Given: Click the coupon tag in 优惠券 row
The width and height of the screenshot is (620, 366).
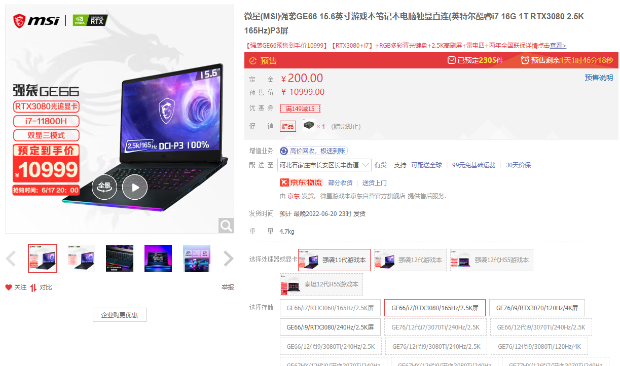Looking at the screenshot, I should pyautogui.click(x=300, y=109).
